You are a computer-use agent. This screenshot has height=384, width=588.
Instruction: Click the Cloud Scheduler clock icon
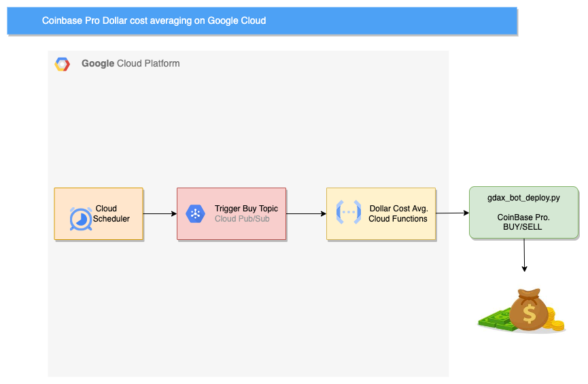pyautogui.click(x=81, y=219)
